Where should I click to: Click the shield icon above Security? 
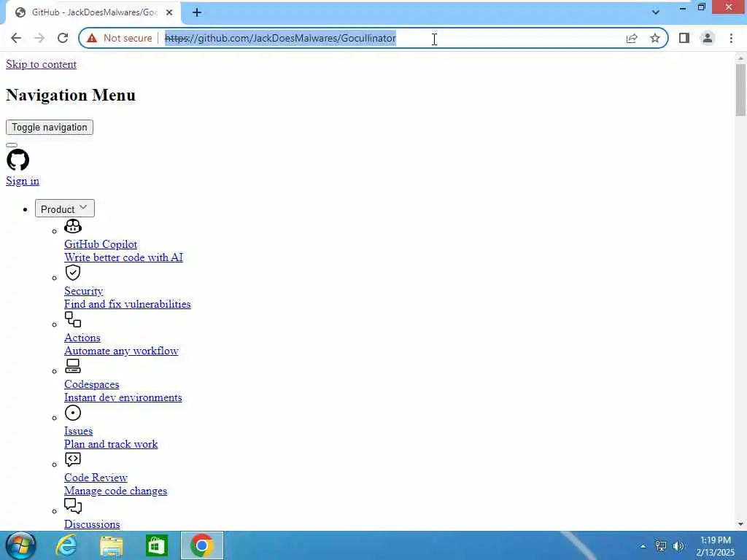(73, 273)
